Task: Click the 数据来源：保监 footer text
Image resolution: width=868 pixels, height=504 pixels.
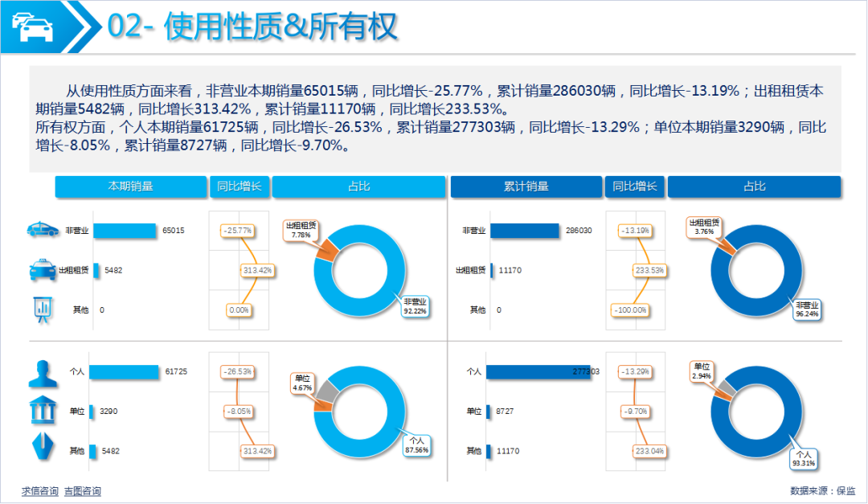Action: 823,490
